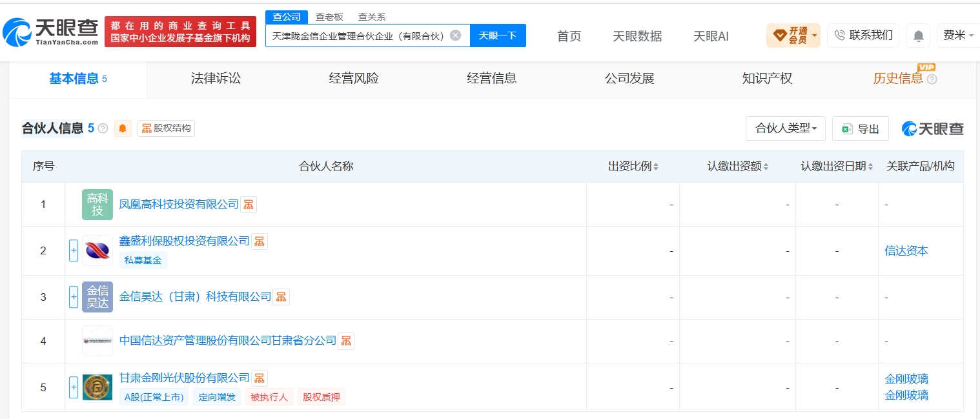Image resolution: width=980 pixels, height=419 pixels.
Task: Click the notification bell in header
Action: (918, 36)
